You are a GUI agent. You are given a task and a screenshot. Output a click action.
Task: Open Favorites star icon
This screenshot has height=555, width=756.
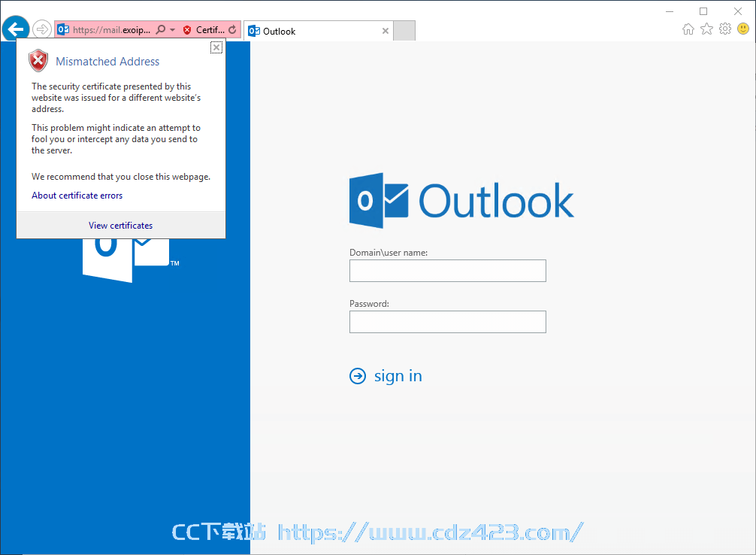pyautogui.click(x=707, y=29)
